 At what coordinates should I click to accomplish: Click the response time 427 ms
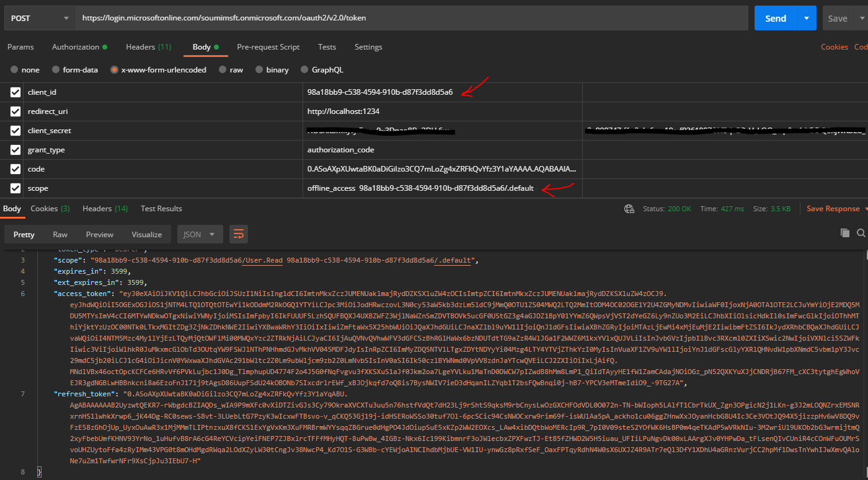(722, 209)
